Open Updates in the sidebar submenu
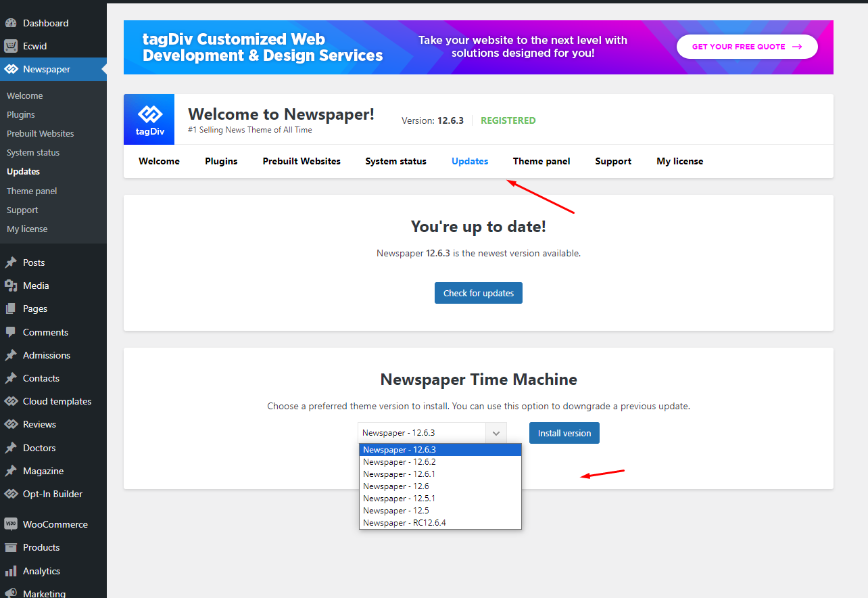 click(24, 171)
